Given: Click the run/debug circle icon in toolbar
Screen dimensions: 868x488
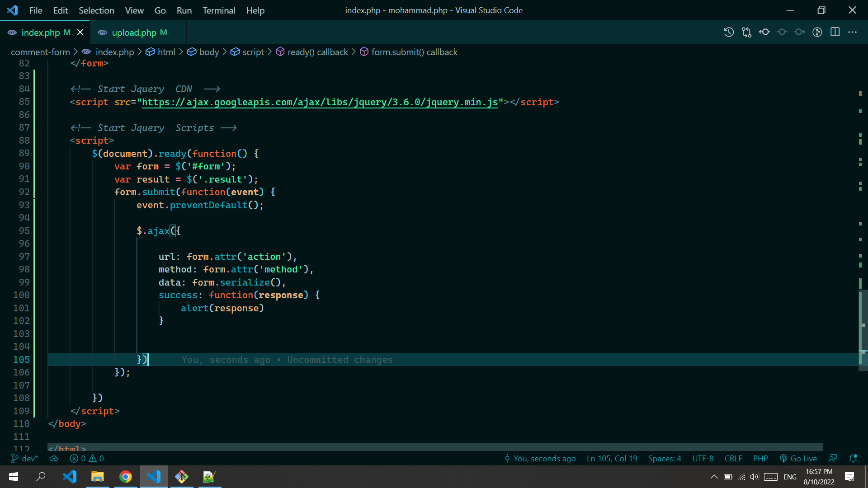Looking at the screenshot, I should coord(817,32).
